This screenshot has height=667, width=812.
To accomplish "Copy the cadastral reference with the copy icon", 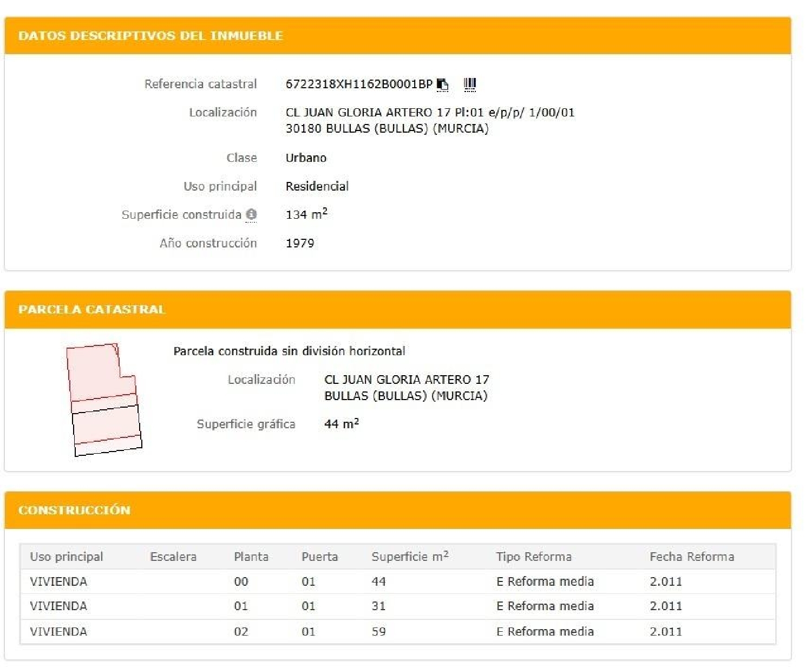I will [442, 84].
